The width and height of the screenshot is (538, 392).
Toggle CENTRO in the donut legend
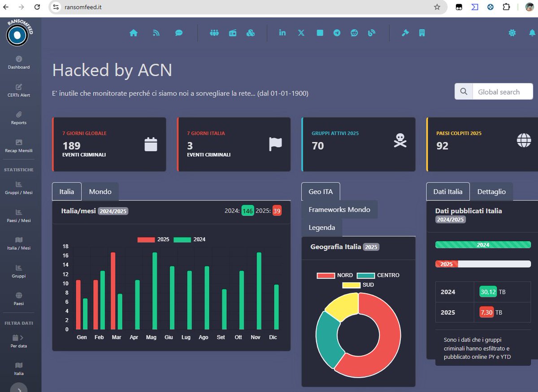coord(378,275)
